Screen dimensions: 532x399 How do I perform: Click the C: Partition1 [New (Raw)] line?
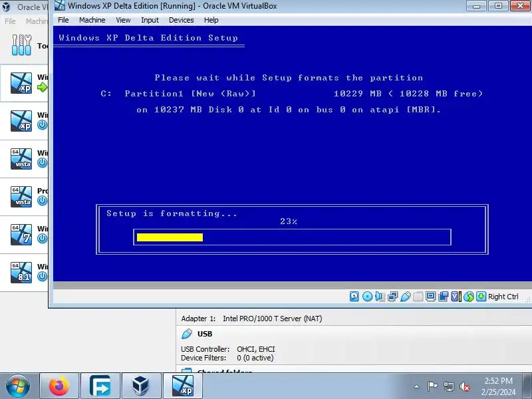[178, 94]
